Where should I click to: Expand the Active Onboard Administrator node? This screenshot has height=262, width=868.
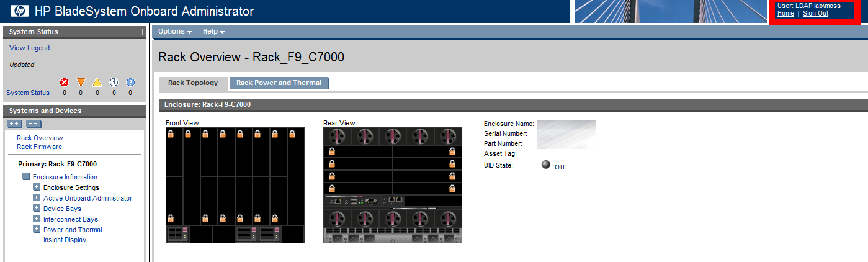(37, 198)
